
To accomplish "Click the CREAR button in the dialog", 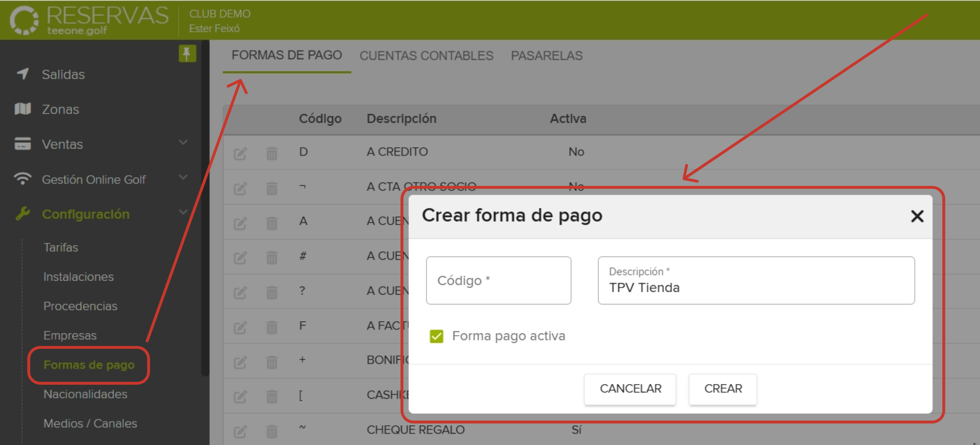I will (722, 389).
